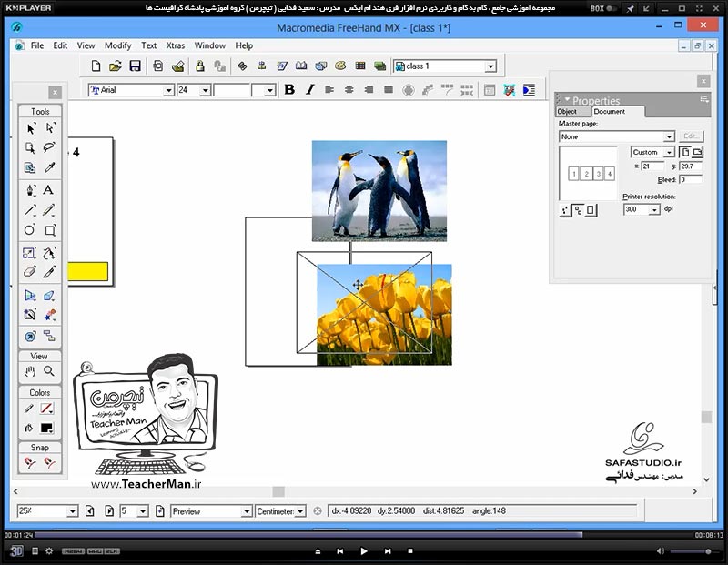The width and height of the screenshot is (728, 565).
Task: Select portrait page orientation button
Action: click(x=685, y=152)
